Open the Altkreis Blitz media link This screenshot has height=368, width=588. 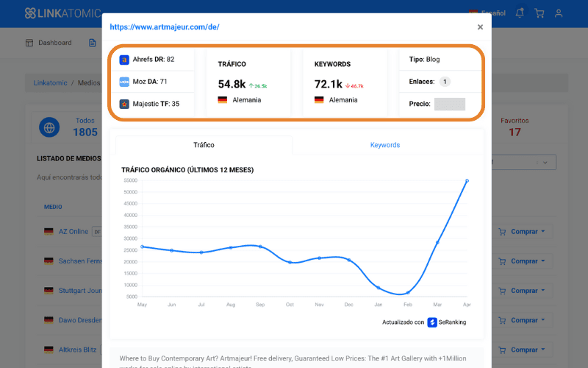[x=78, y=350]
